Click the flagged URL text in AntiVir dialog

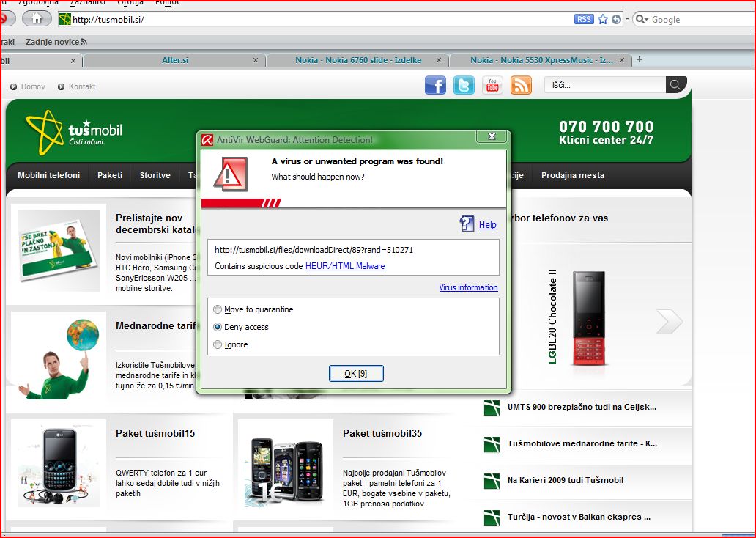click(x=314, y=250)
